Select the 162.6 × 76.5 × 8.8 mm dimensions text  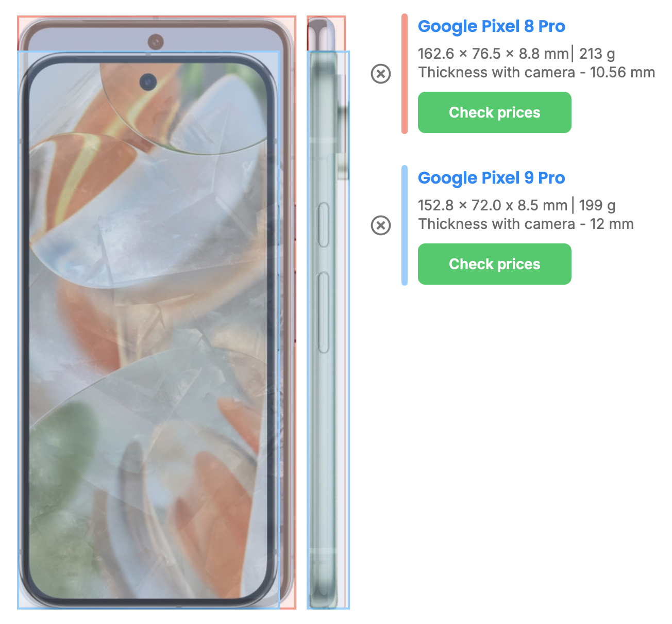(x=493, y=54)
